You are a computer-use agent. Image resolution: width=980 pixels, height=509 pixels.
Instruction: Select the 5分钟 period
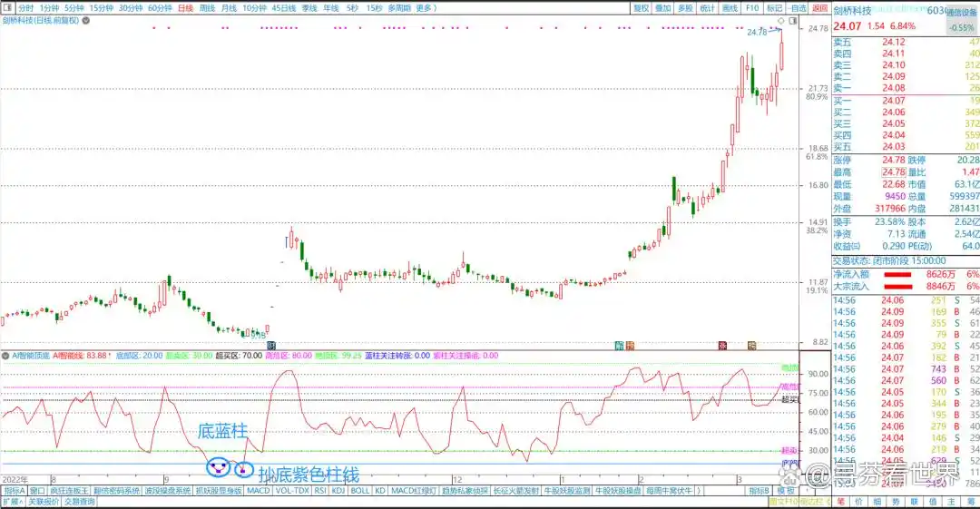point(73,8)
